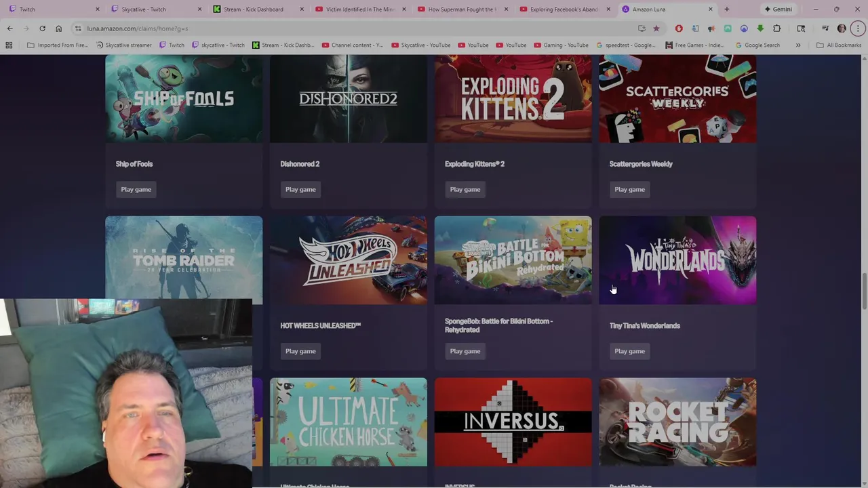This screenshot has height=488, width=868.
Task: Open the tab search icon
Action: 801,28
